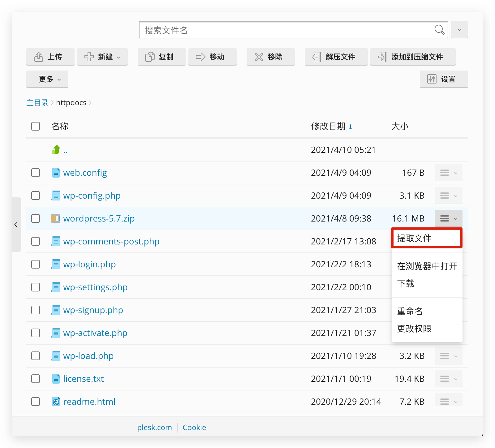The height and width of the screenshot is (448, 495).
Task: Click the upload (上传) icon button
Action: pos(50,57)
